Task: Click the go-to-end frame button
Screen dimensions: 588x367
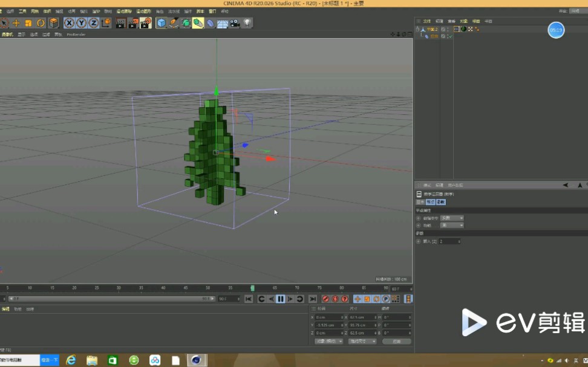Action: point(313,299)
